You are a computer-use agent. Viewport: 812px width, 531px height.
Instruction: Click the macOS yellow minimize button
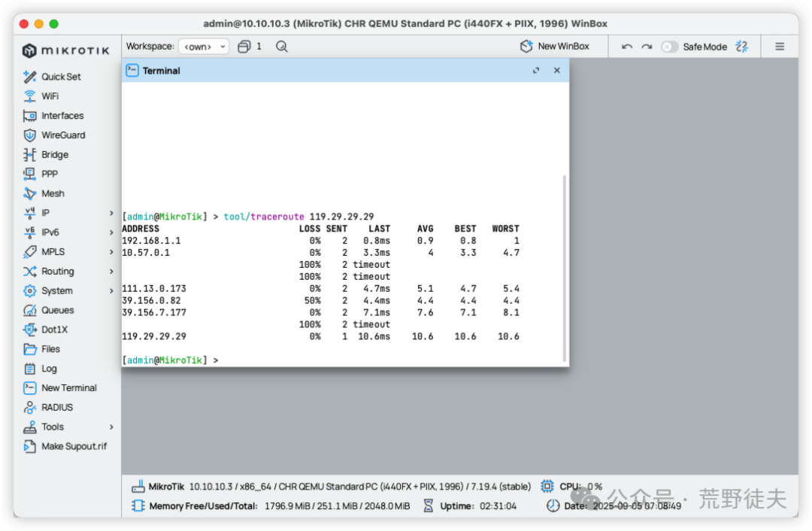[39, 24]
